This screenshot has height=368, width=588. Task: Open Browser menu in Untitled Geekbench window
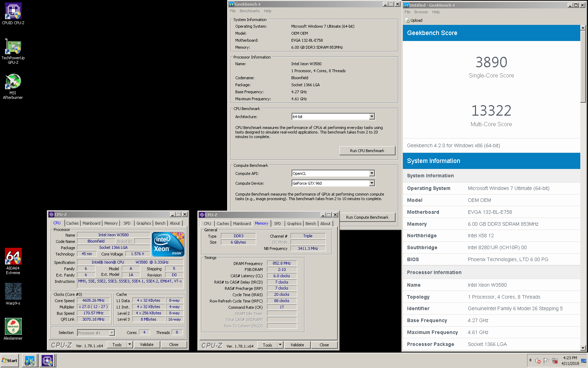pyautogui.click(x=421, y=12)
